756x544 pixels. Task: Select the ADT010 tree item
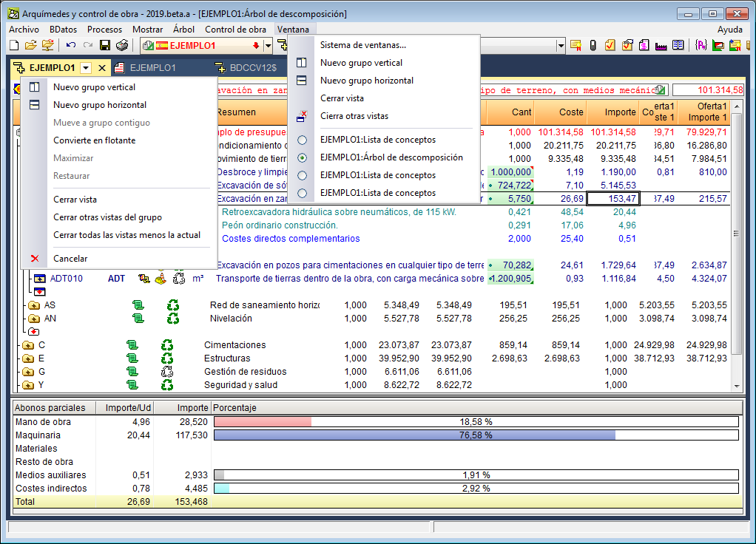(66, 279)
